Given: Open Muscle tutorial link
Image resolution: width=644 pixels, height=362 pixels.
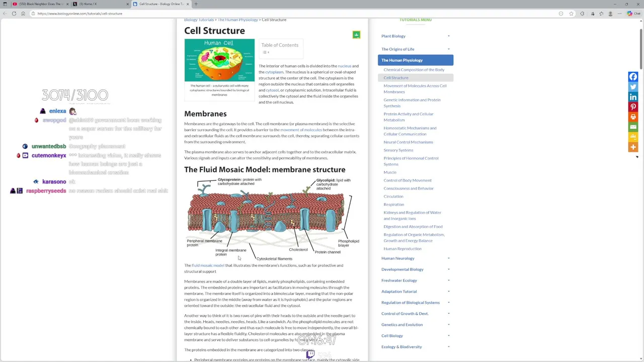Looking at the screenshot, I should tap(390, 172).
